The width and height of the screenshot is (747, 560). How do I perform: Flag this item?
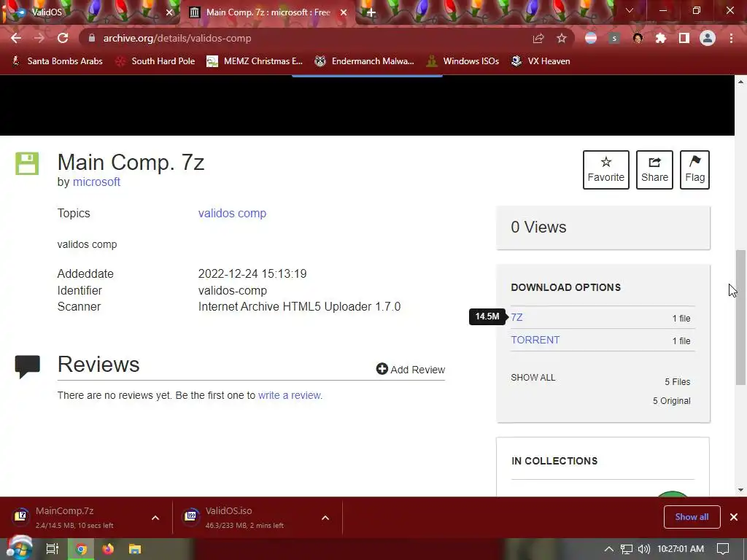694,169
